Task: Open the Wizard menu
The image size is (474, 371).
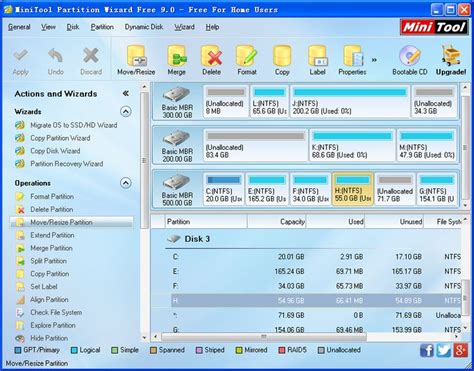Action: [184, 27]
